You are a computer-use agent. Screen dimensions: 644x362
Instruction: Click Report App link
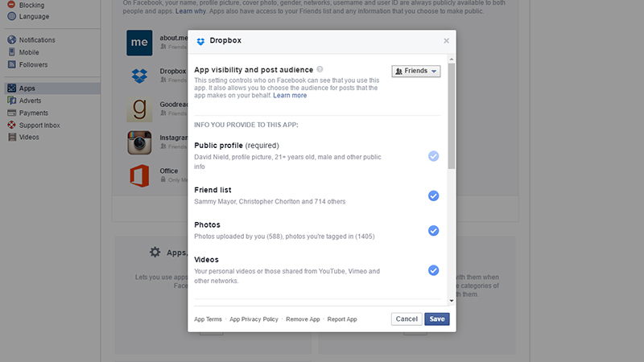(x=342, y=319)
